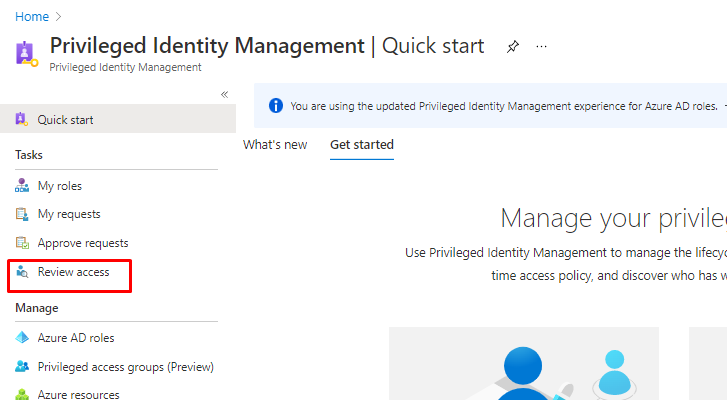Switch to the What's new tab
This screenshot has height=400, width=727.
pyautogui.click(x=275, y=145)
